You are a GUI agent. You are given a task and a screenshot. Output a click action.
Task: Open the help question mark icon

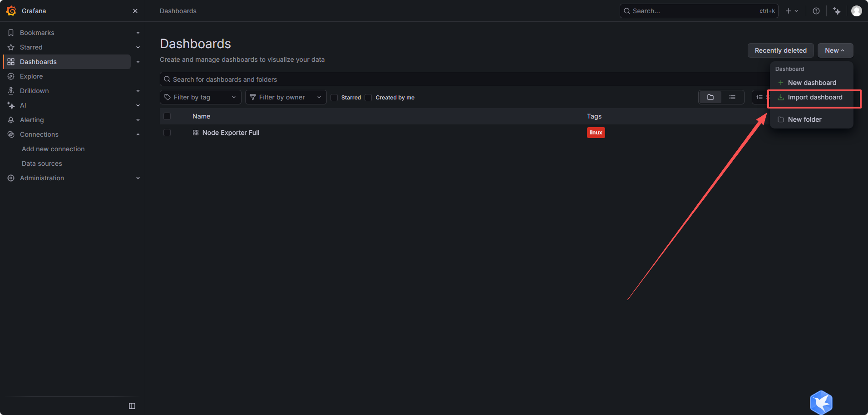[x=816, y=11]
